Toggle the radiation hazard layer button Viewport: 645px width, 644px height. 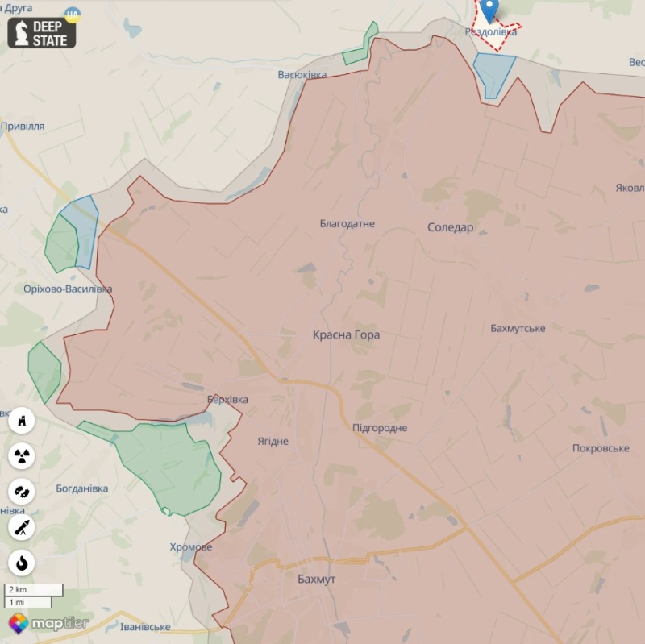(22, 456)
